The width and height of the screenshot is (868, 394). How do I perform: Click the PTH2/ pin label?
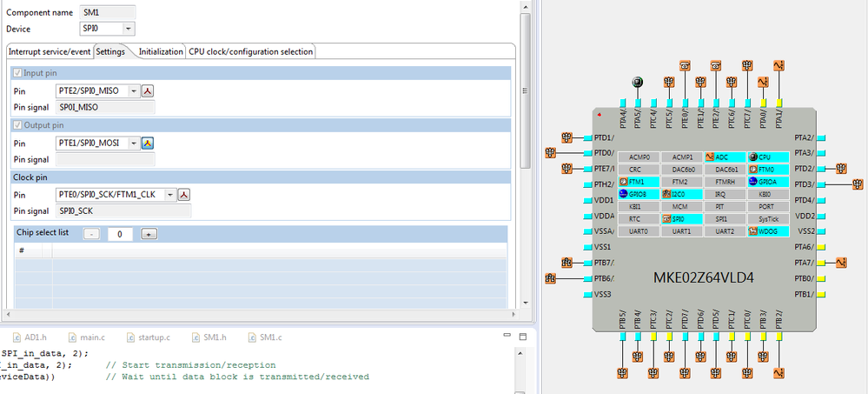click(x=605, y=184)
